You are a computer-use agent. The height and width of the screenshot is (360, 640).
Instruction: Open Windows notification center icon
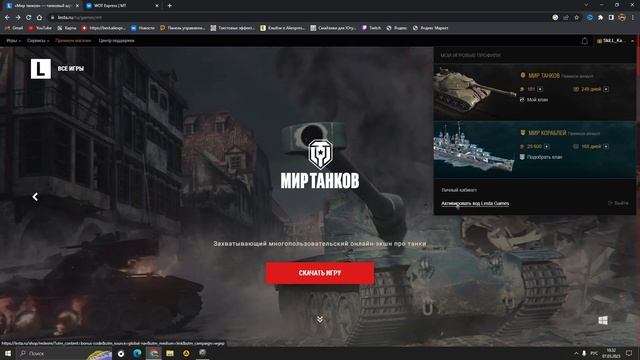(x=629, y=353)
